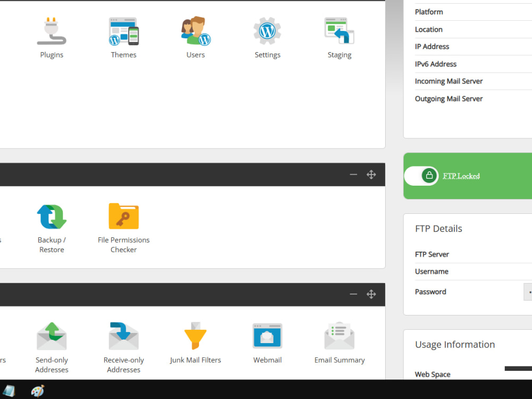Open Receive-only Addresses
The width and height of the screenshot is (532, 399).
click(123, 348)
